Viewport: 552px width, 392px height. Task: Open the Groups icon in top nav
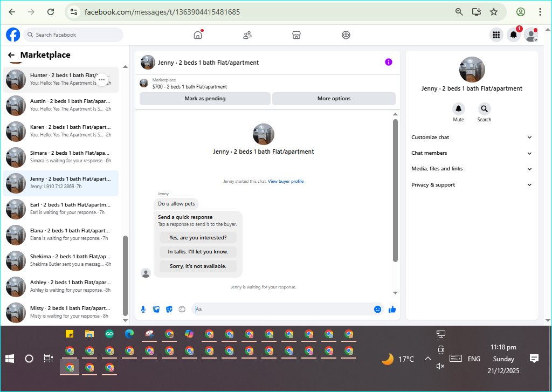[x=346, y=35]
